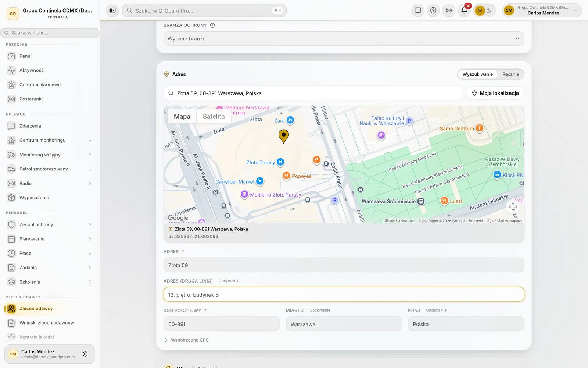Click the global search field Szukaj w C-Guard Pro
Screen dimensions: 588x368
coord(204,10)
